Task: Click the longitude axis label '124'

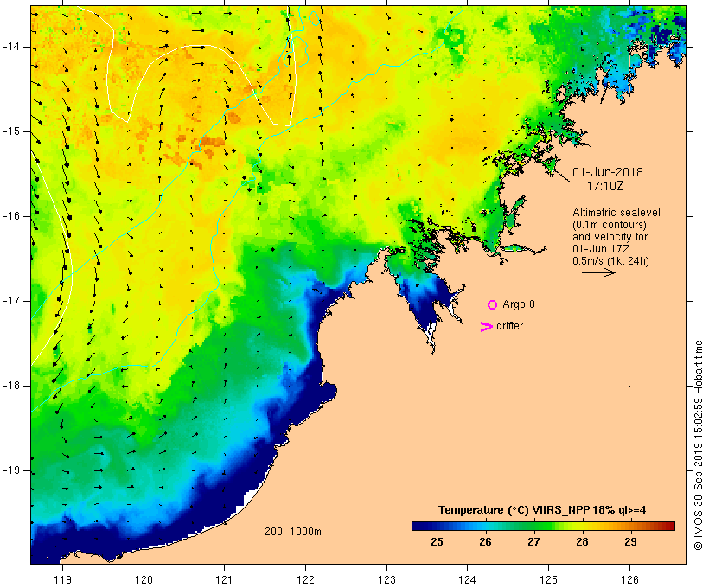Action: click(x=467, y=579)
